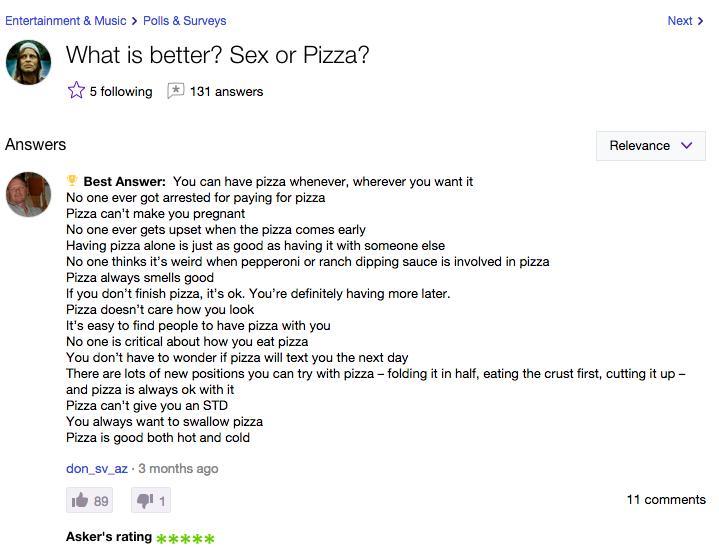Click the Best Answer trophy icon
719x552 pixels.
(72, 180)
